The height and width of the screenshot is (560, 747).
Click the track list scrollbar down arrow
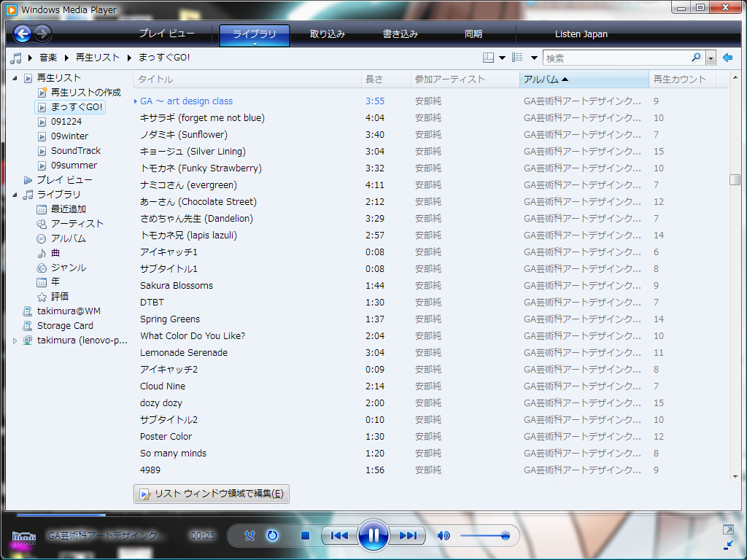735,476
